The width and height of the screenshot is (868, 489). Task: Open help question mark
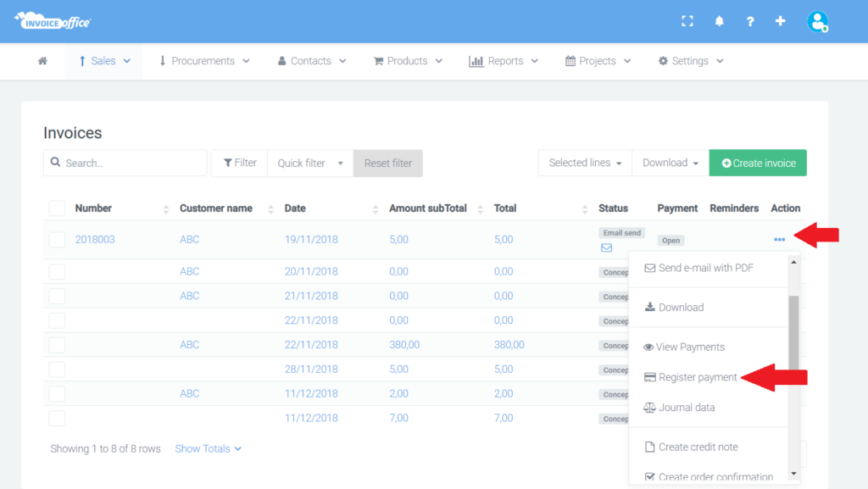(x=750, y=21)
